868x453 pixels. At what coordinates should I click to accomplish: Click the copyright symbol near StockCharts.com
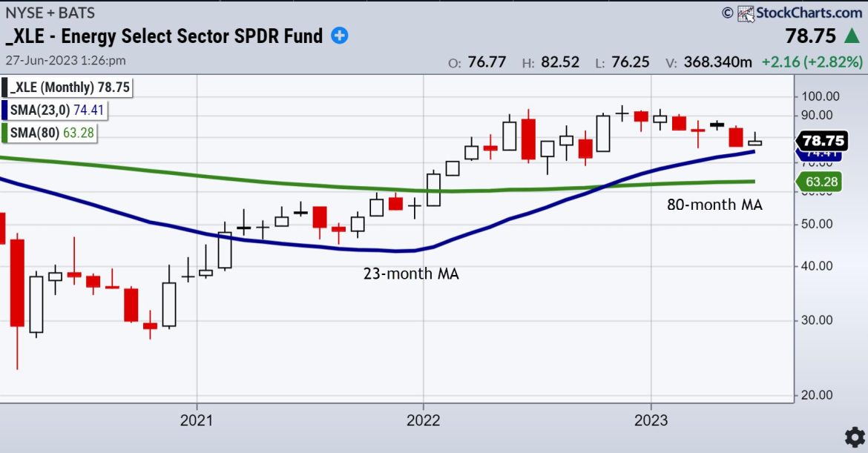click(726, 13)
